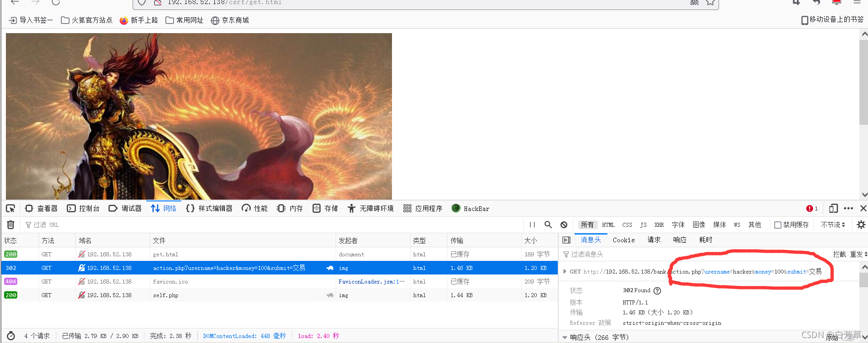Switch to the Cookie details tab
This screenshot has height=343, width=868.
pos(624,240)
